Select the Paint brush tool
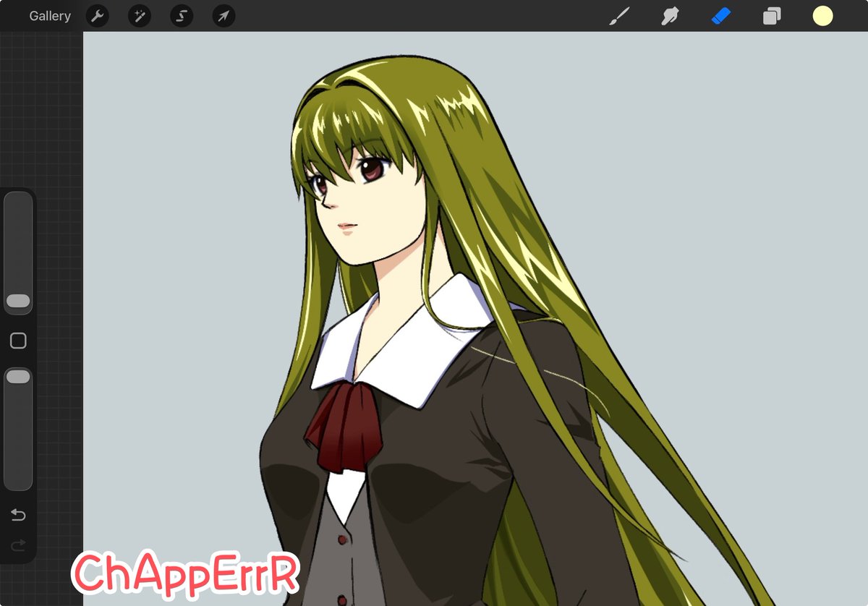This screenshot has width=868, height=606. click(x=619, y=16)
